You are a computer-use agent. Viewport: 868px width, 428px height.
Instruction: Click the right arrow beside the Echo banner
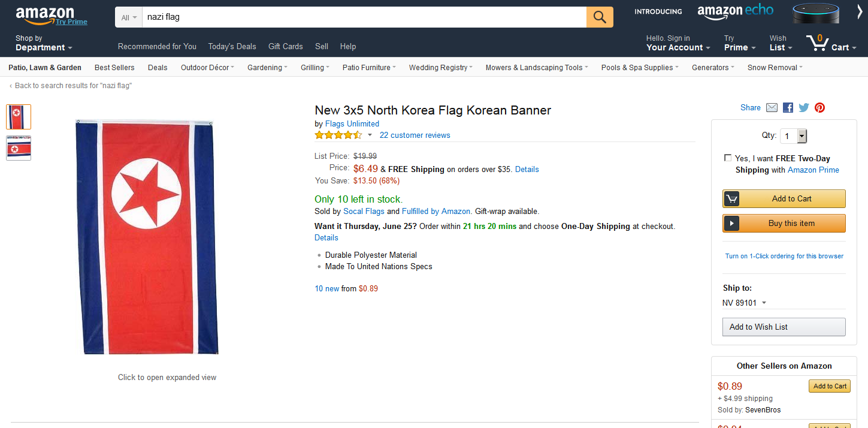860,12
